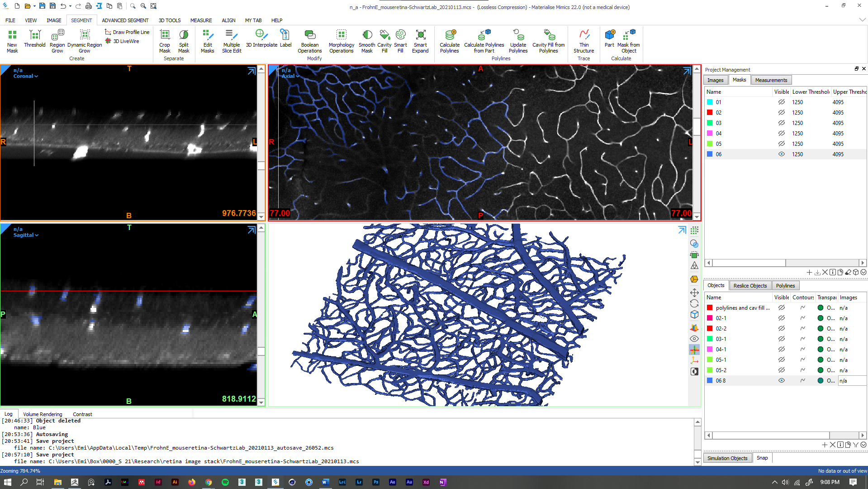Start Dynamic Region Grow
Screen dimensions: 868x489
(85, 41)
